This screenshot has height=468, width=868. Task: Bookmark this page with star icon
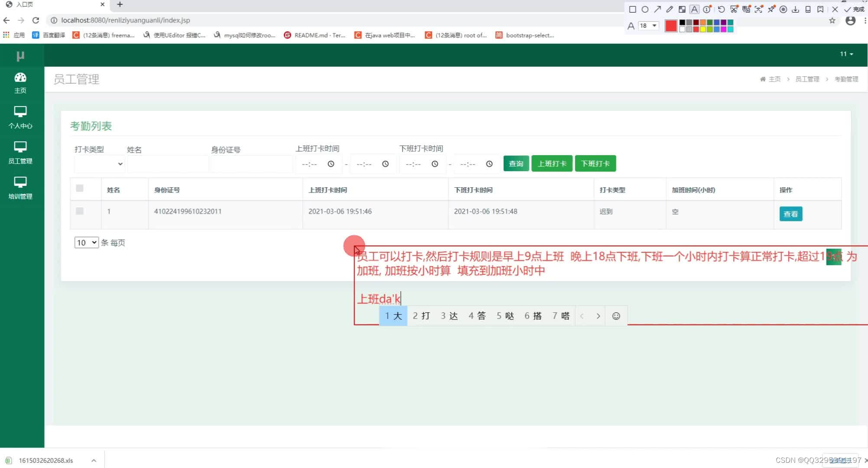tap(832, 20)
